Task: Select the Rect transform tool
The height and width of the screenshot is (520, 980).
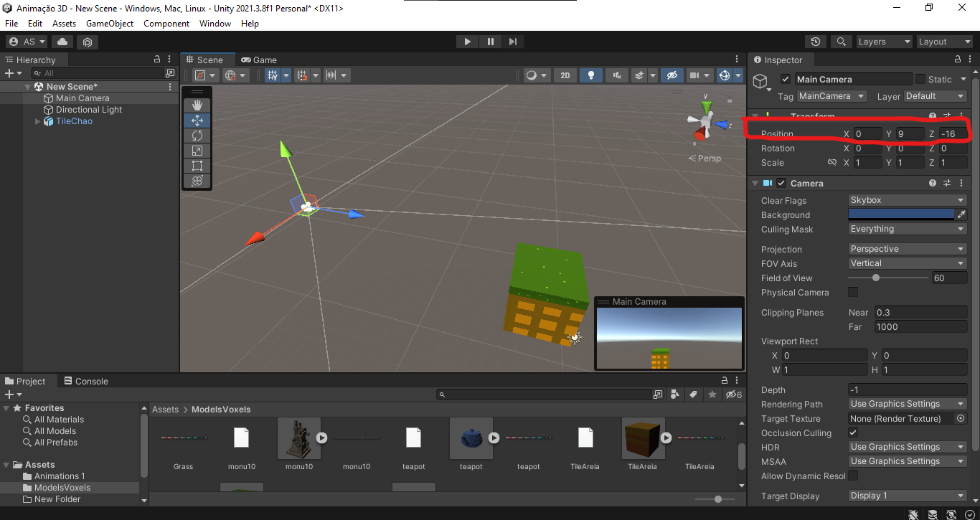Action: coord(197,165)
